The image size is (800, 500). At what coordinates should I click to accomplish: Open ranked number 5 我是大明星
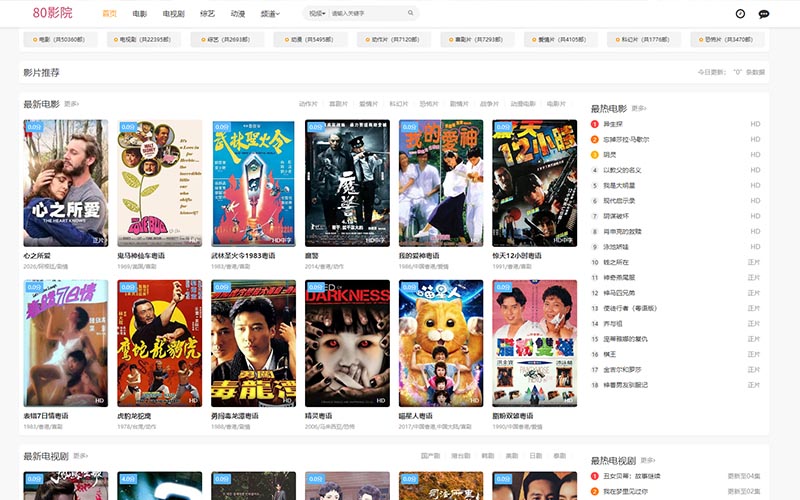(x=619, y=185)
